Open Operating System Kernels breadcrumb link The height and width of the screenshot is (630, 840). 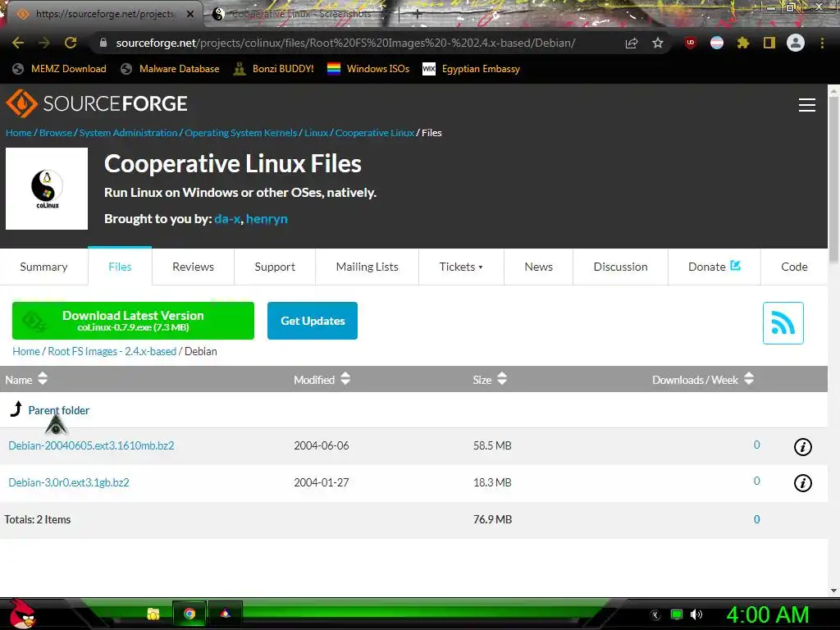coord(240,133)
